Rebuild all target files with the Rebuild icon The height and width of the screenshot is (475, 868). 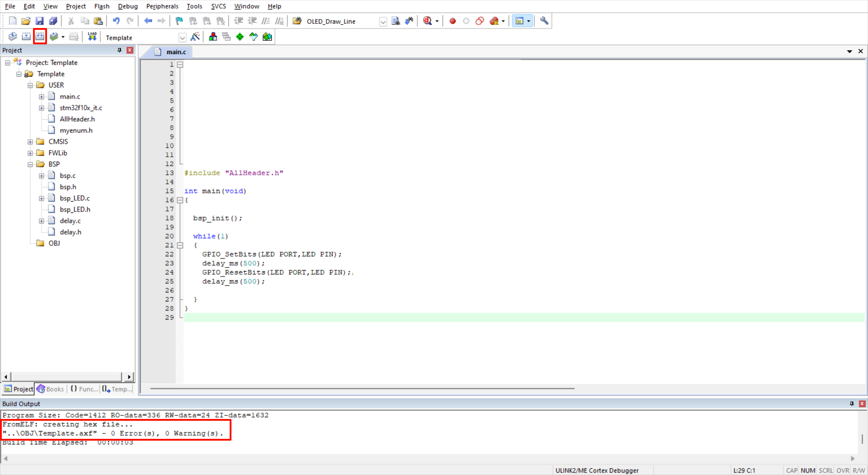pos(40,37)
